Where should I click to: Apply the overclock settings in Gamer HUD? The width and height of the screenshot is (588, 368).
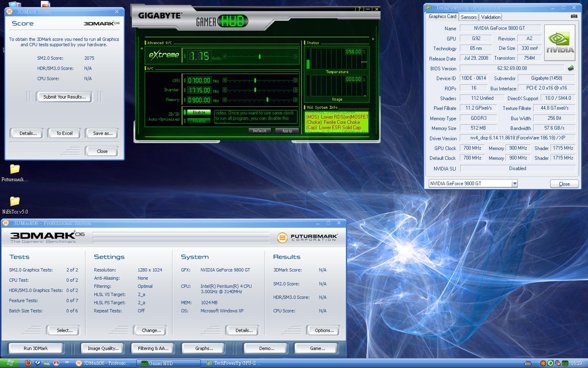click(x=287, y=131)
